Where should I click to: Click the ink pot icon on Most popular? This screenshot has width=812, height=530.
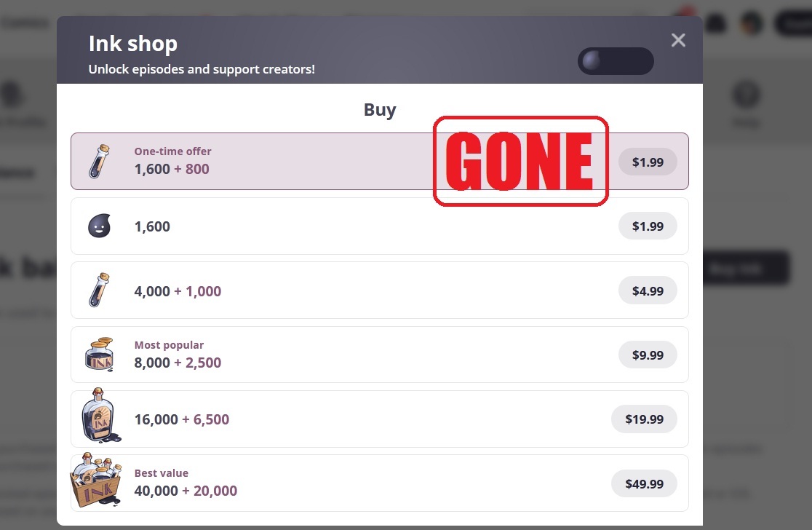point(99,355)
